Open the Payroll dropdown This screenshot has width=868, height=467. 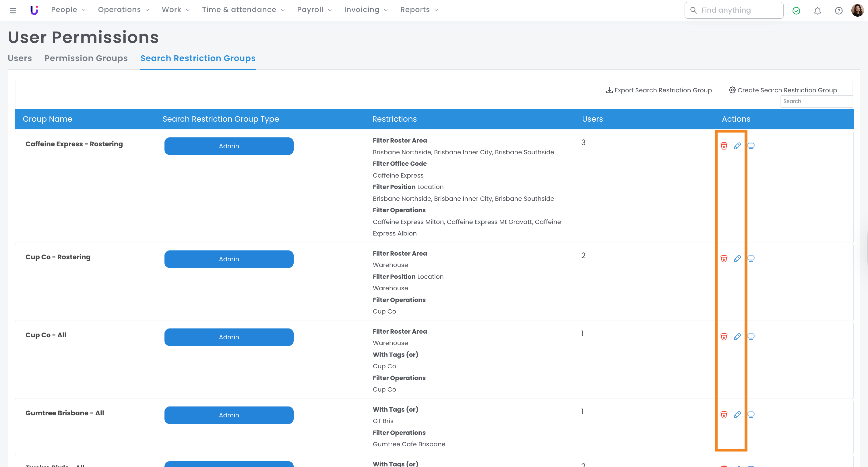pyautogui.click(x=314, y=10)
